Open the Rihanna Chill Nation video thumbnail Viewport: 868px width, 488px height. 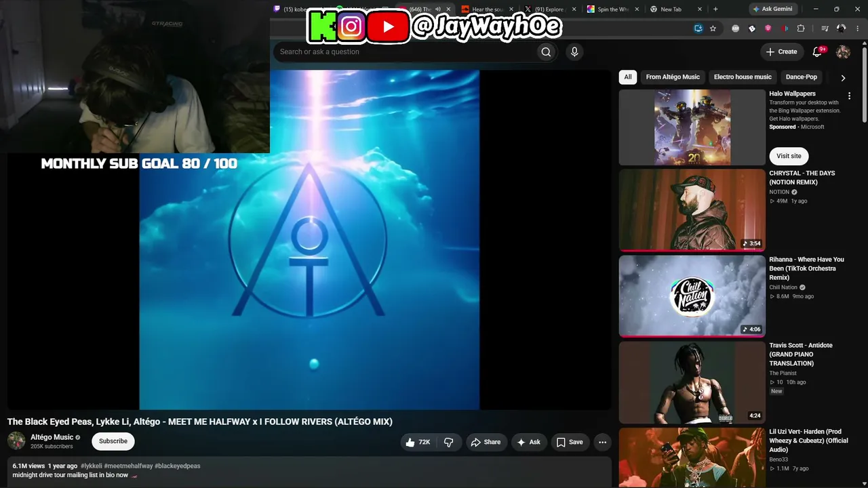(x=692, y=296)
